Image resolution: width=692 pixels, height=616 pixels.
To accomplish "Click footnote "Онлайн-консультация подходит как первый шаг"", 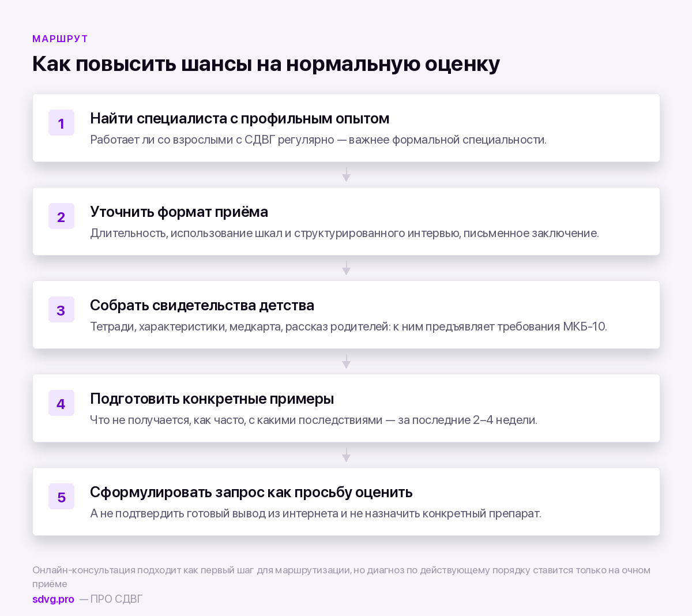I will [x=143, y=570].
